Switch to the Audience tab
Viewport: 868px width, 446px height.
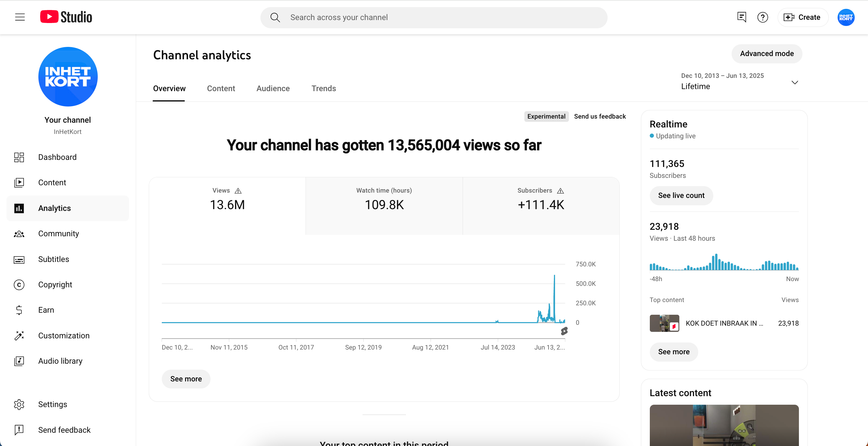click(273, 88)
